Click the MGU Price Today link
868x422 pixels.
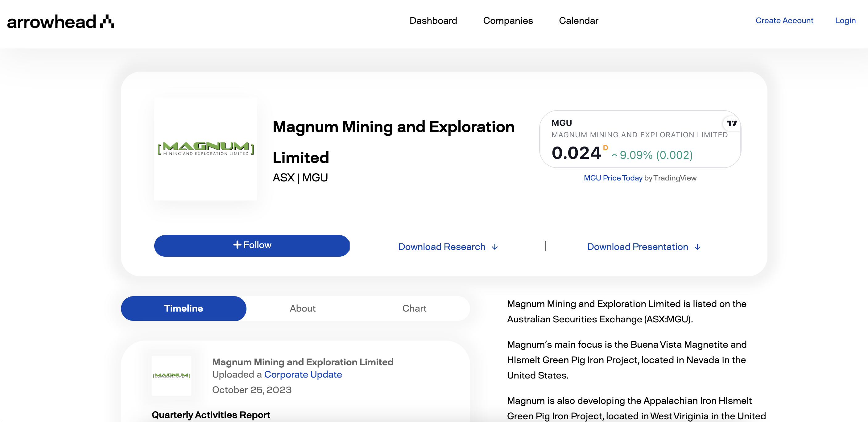[613, 178]
